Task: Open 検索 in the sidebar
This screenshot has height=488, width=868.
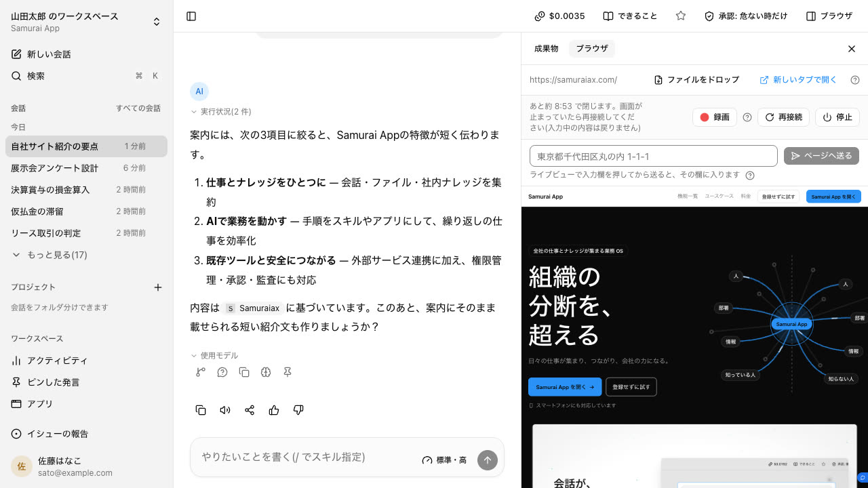Action: [86, 76]
